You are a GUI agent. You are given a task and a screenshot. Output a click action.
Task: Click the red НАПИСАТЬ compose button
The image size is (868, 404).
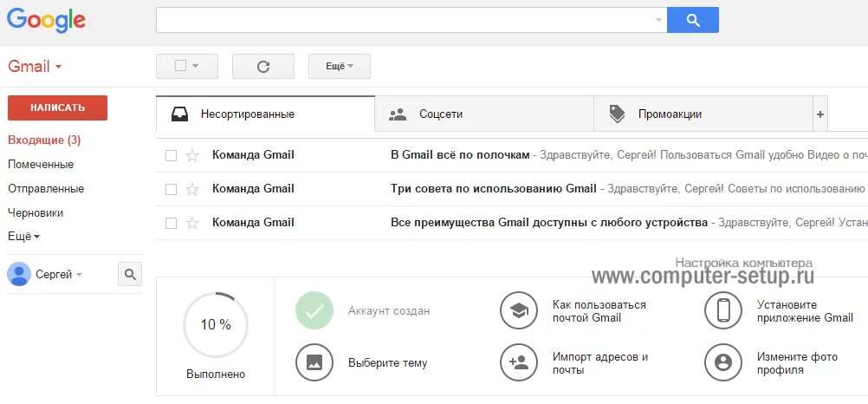[x=57, y=108]
